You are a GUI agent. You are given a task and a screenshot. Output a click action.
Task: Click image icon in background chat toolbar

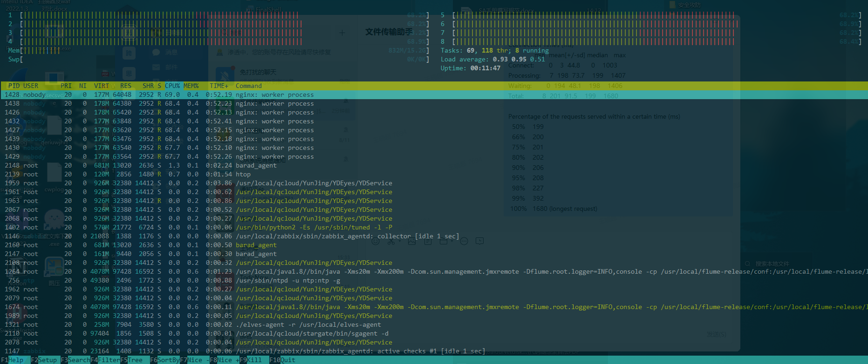coord(411,241)
